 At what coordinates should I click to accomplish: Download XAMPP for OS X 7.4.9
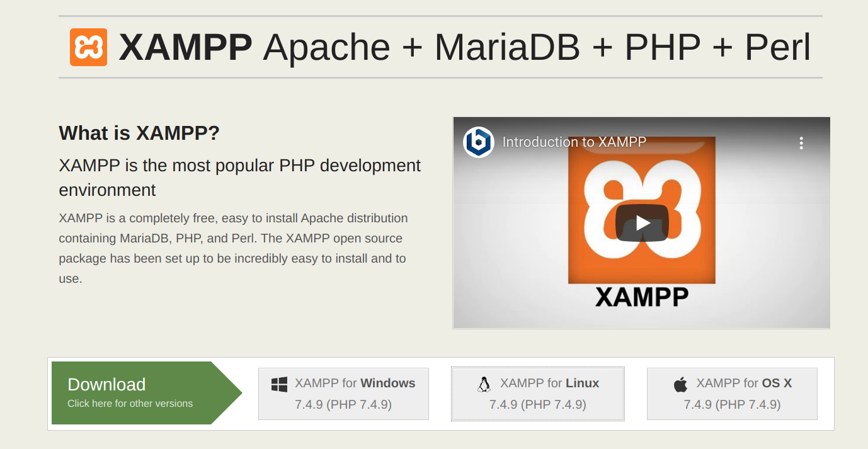[731, 394]
